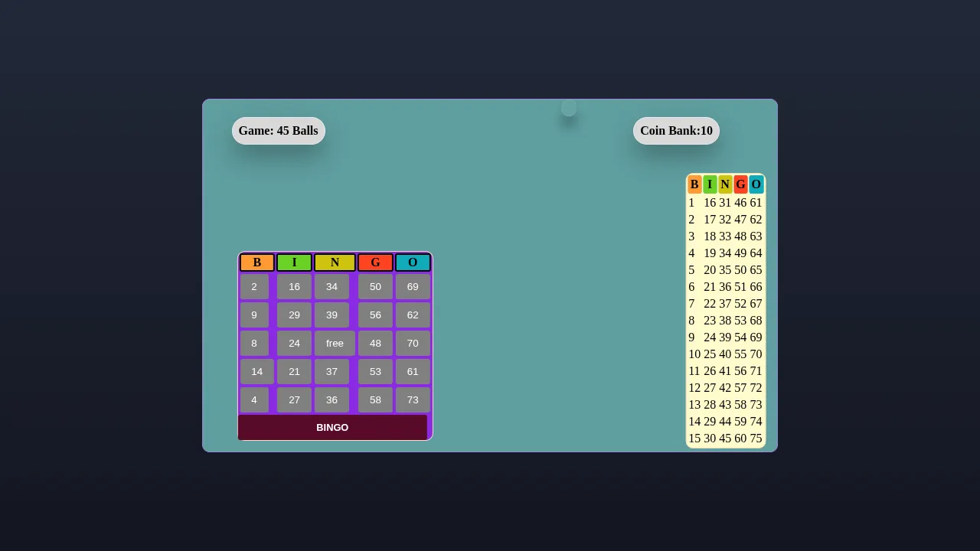The image size is (980, 551).
Task: Click number 13 on the number board
Action: point(694,405)
